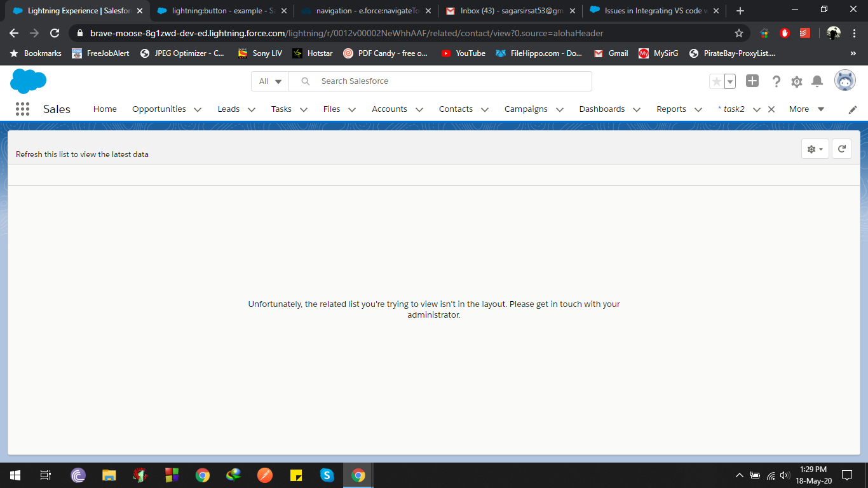Close the task2 navigation tab
This screenshot has width=868, height=488.
(x=771, y=109)
